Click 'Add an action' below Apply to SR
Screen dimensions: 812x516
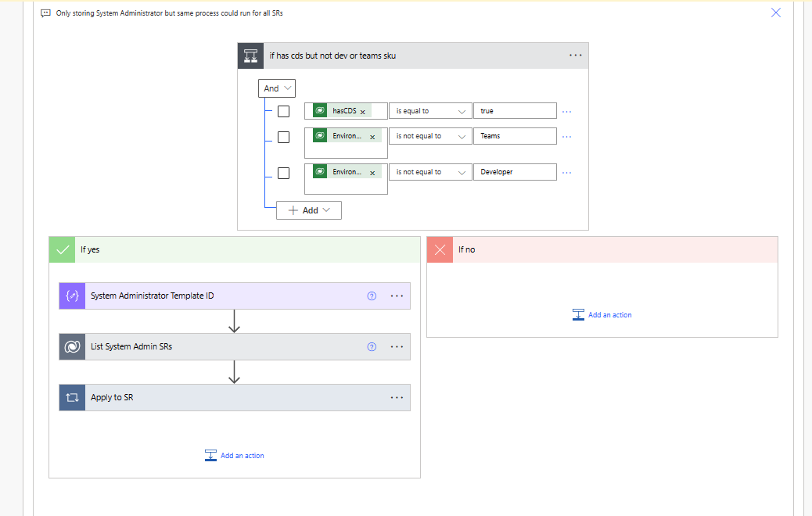[241, 455]
